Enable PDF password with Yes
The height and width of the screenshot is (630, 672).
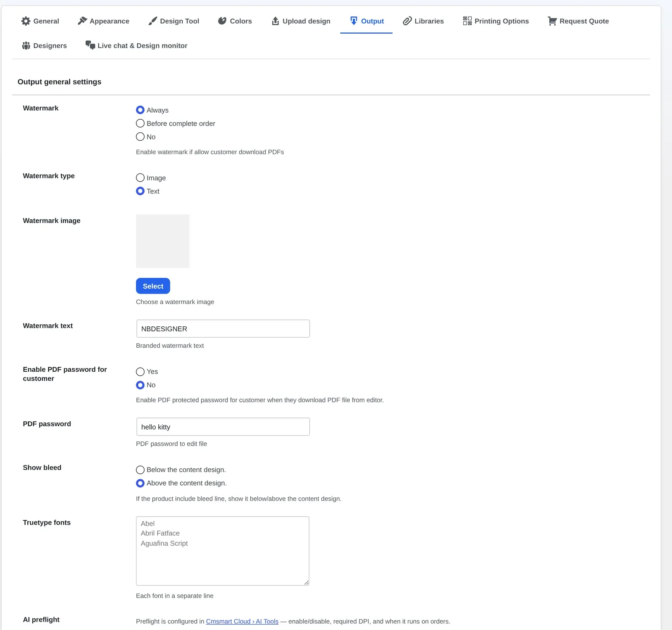coord(140,372)
